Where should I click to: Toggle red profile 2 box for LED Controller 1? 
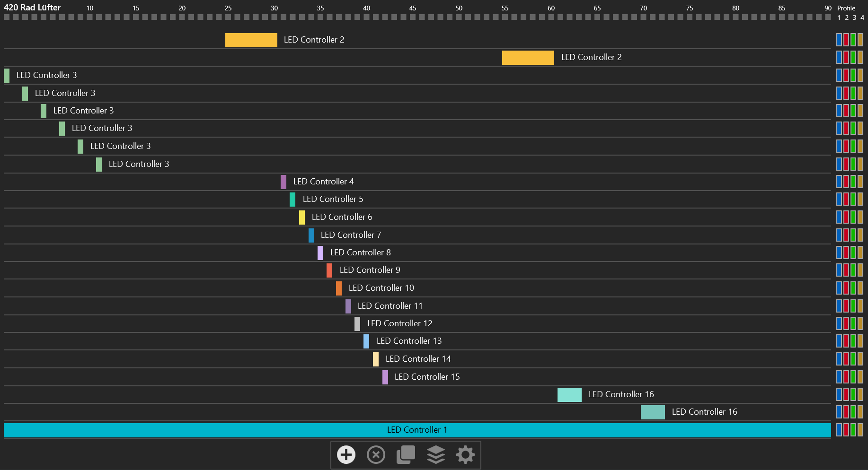(846, 430)
